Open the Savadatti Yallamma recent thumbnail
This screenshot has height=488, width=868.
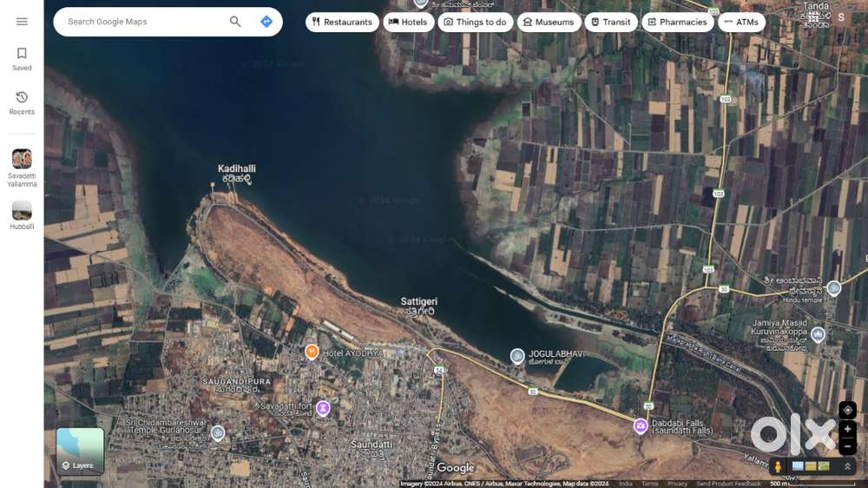click(22, 165)
